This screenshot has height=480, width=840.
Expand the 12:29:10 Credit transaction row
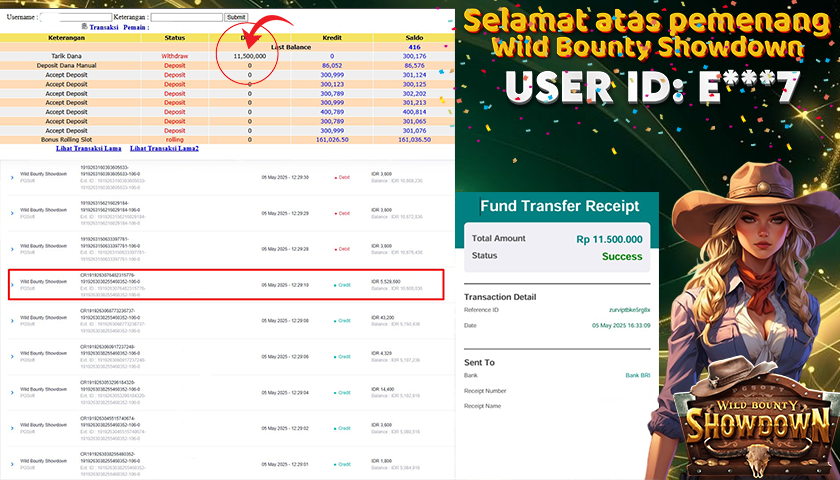tap(12, 285)
